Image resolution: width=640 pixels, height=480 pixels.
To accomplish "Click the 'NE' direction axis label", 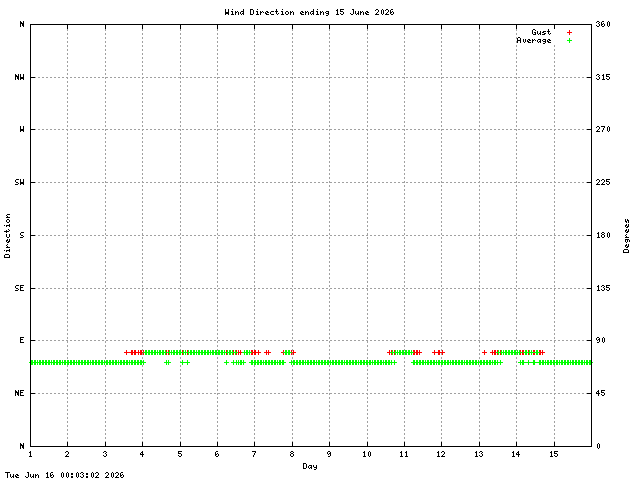I will tap(19, 393).
